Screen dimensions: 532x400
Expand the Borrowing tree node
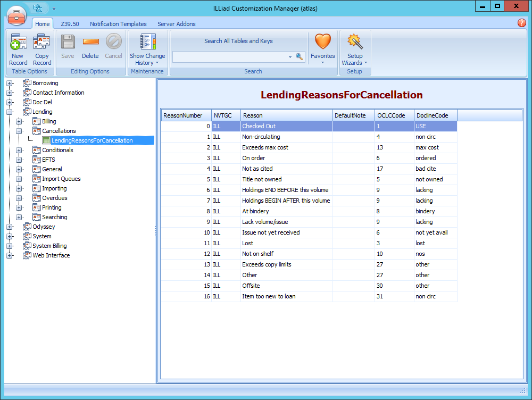[10, 83]
